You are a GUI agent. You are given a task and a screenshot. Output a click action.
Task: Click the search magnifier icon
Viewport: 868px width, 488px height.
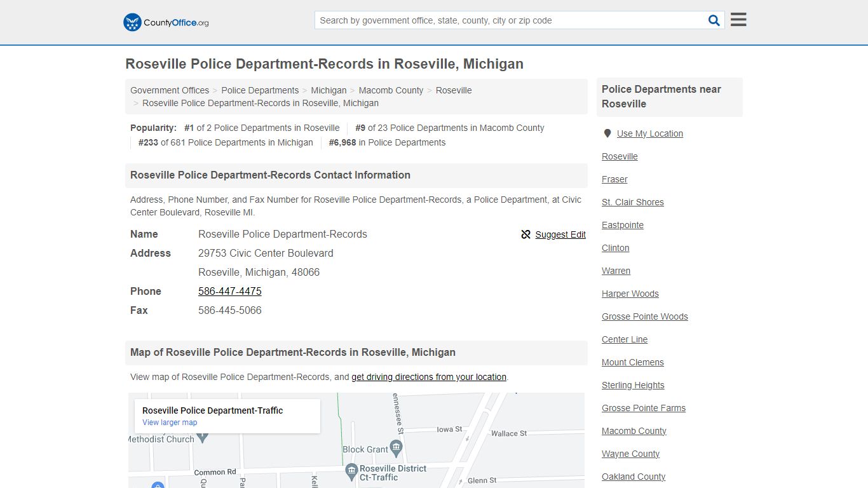pos(714,20)
